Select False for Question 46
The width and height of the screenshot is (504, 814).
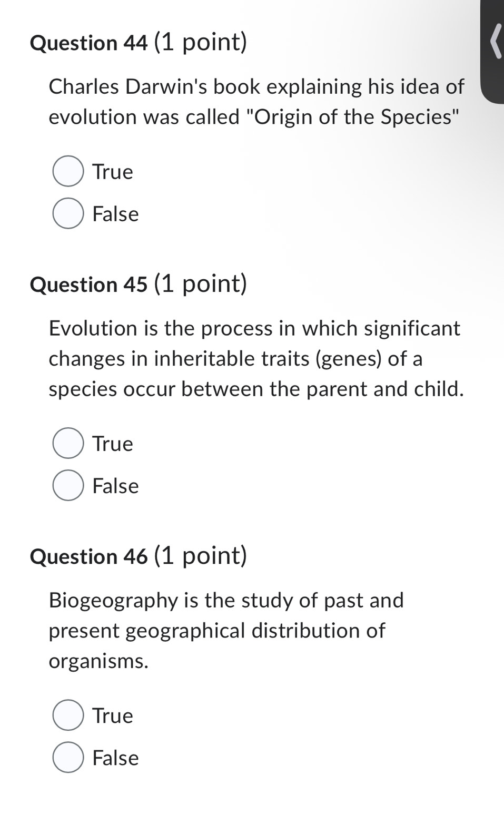[67, 758]
